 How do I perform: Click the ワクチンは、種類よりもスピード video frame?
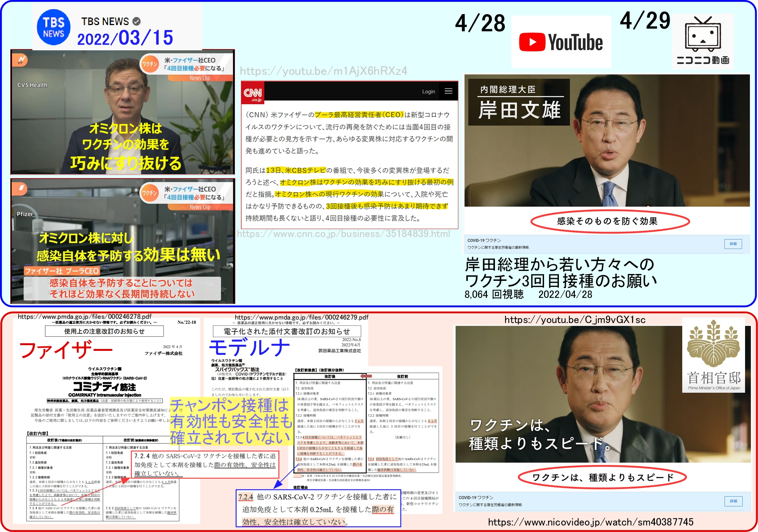(x=603, y=394)
